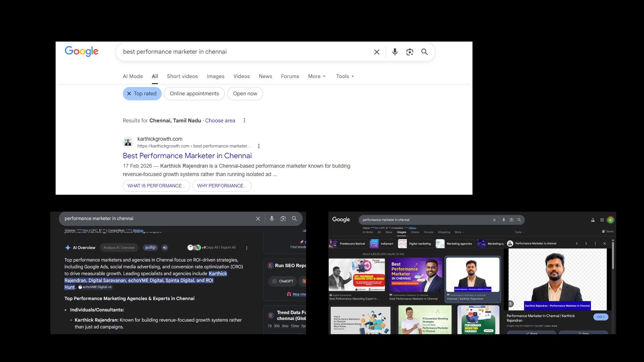The width and height of the screenshot is (644, 362).
Task: Open the Google apps grid in the Images screenshot
Action: tap(602, 220)
